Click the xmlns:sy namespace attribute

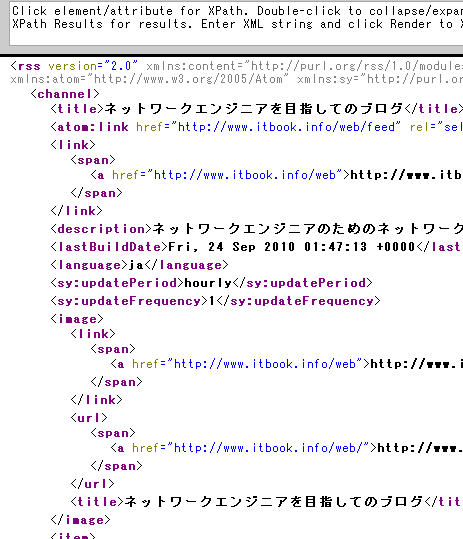pos(380,79)
